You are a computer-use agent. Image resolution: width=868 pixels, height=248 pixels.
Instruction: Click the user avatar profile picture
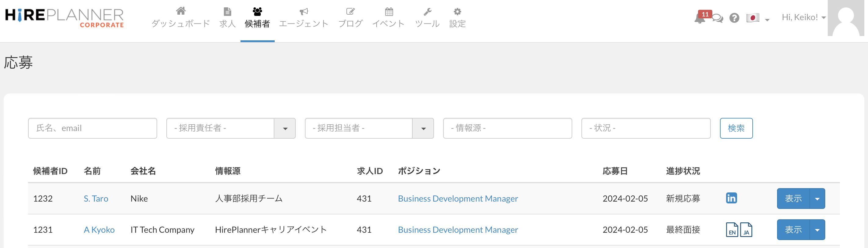click(845, 18)
